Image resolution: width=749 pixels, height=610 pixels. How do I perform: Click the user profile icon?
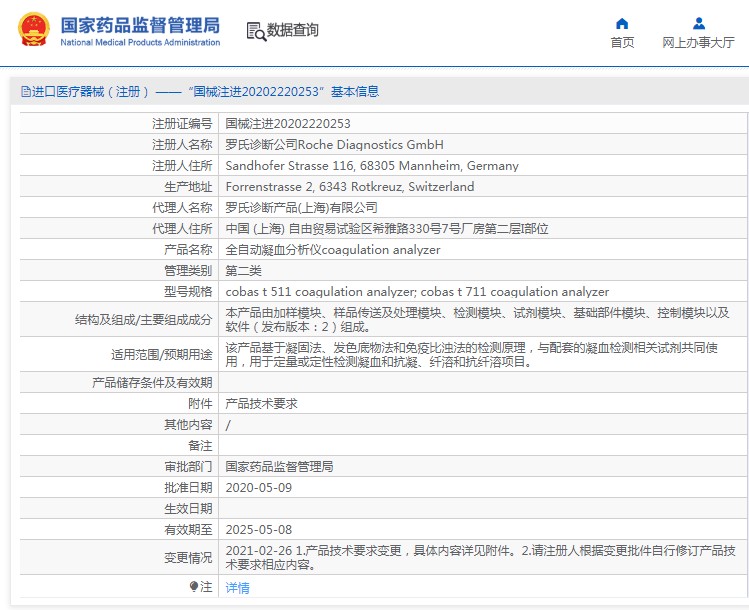698,23
